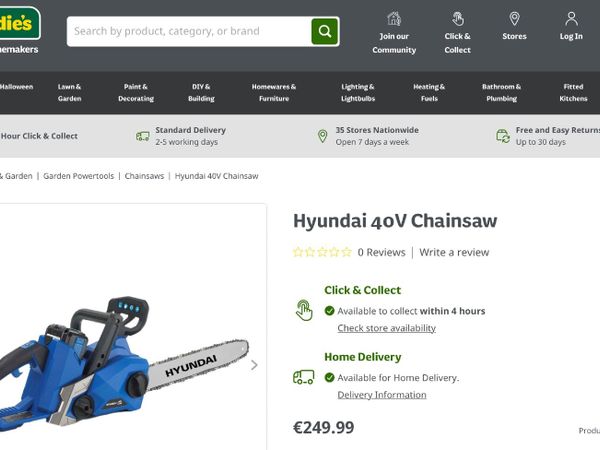Open the Stores location pin icon
The image size is (600, 450).
[x=514, y=19]
